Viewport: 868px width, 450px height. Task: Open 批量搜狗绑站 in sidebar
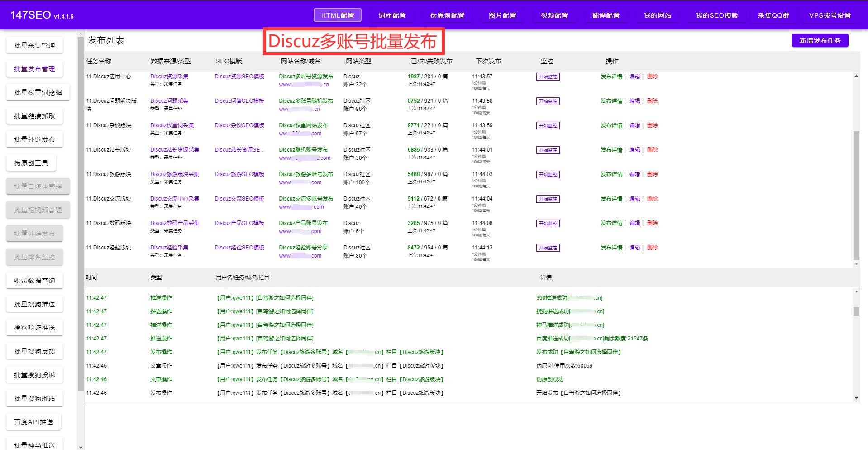pyautogui.click(x=34, y=398)
